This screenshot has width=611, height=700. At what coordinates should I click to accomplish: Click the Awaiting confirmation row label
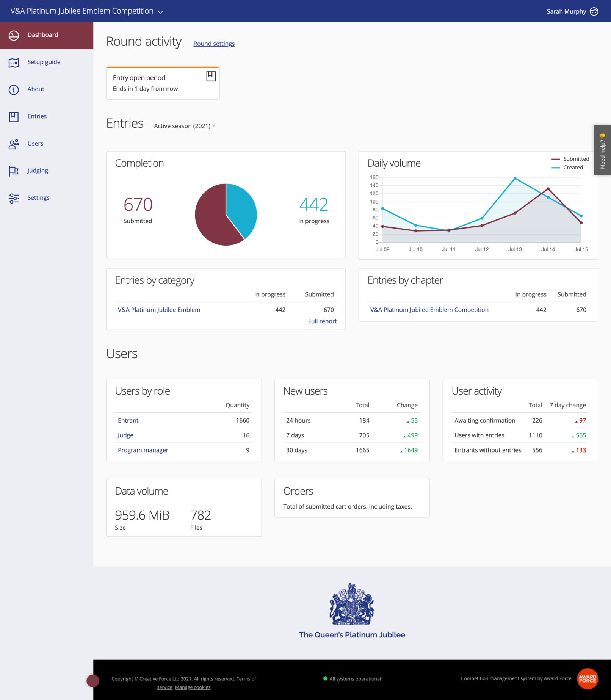click(485, 420)
